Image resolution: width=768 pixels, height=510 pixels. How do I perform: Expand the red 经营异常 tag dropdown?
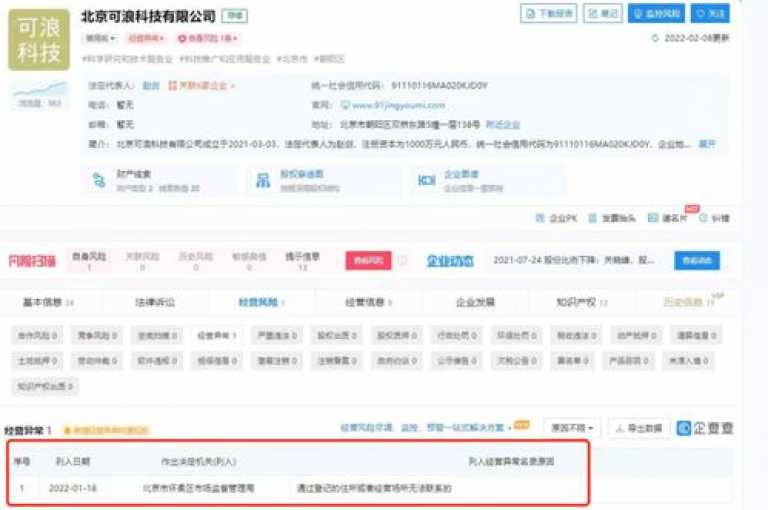[x=145, y=38]
